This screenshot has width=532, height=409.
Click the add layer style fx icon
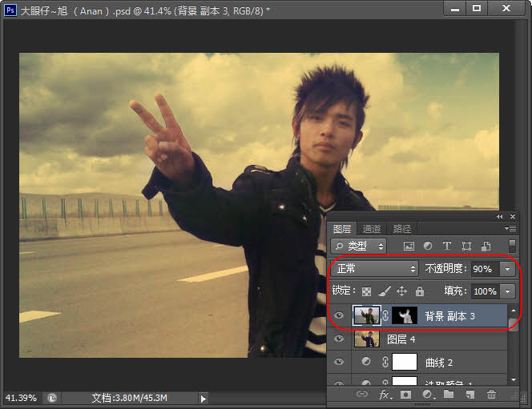click(x=385, y=395)
